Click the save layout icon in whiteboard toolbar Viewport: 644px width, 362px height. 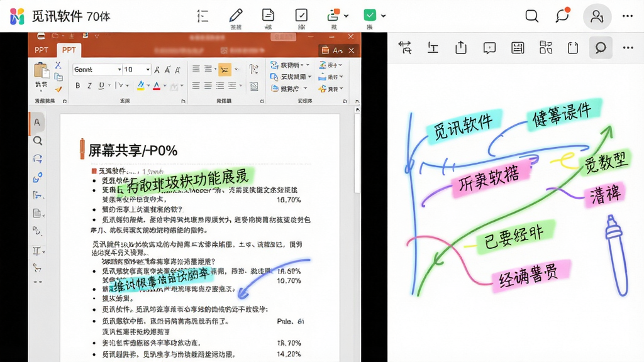point(518,48)
